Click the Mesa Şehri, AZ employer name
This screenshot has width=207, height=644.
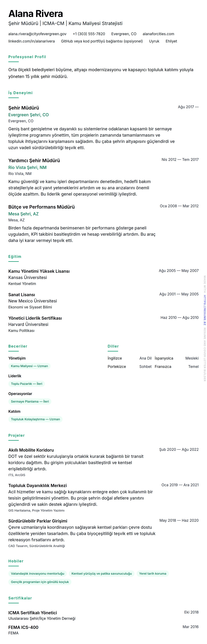click(23, 214)
